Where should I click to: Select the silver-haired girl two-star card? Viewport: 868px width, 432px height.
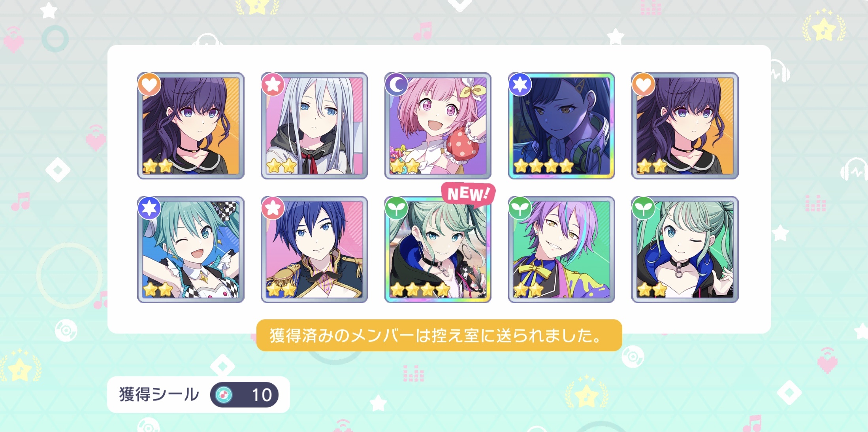click(314, 126)
